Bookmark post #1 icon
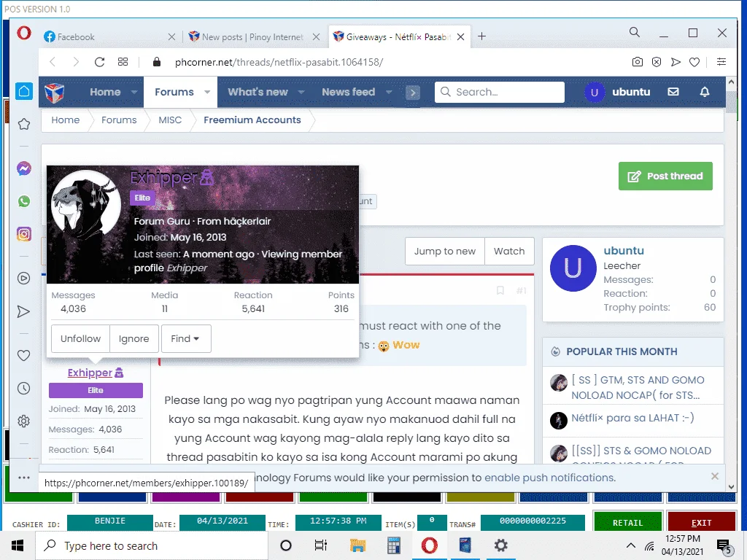Image resolution: width=747 pixels, height=560 pixels. 500,290
